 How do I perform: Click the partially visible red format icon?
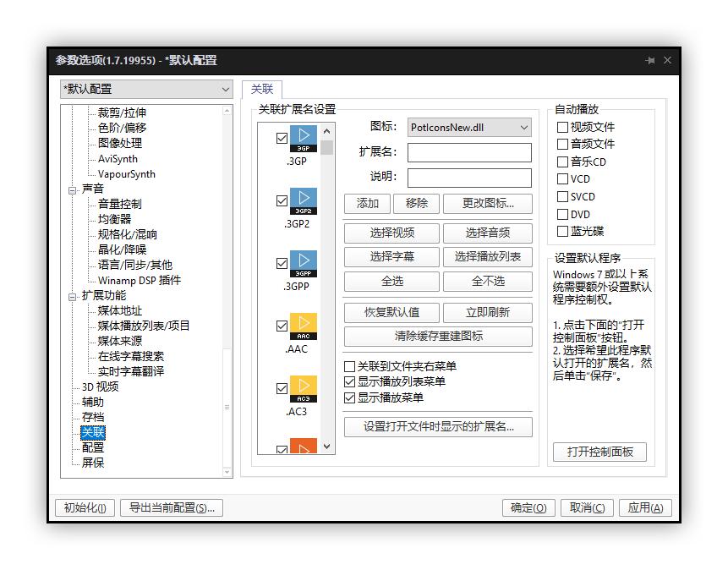[305, 447]
